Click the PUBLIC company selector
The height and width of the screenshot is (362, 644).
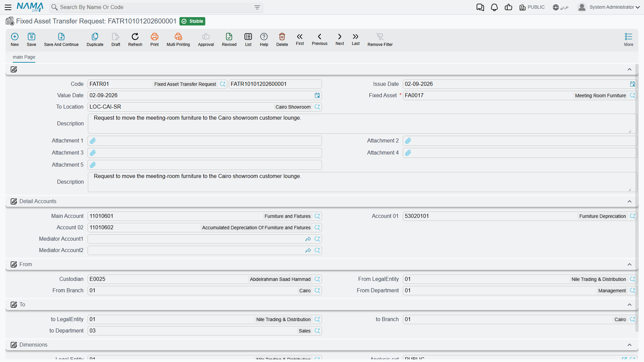pyautogui.click(x=532, y=7)
